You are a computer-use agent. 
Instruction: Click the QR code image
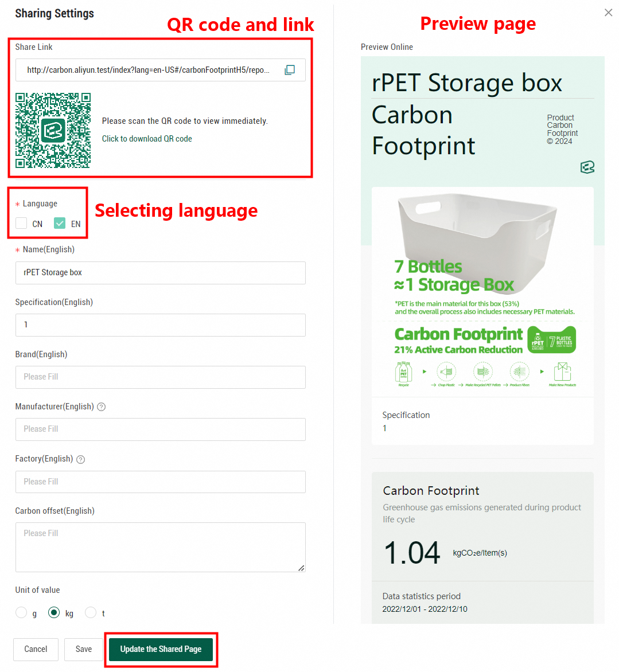point(53,130)
